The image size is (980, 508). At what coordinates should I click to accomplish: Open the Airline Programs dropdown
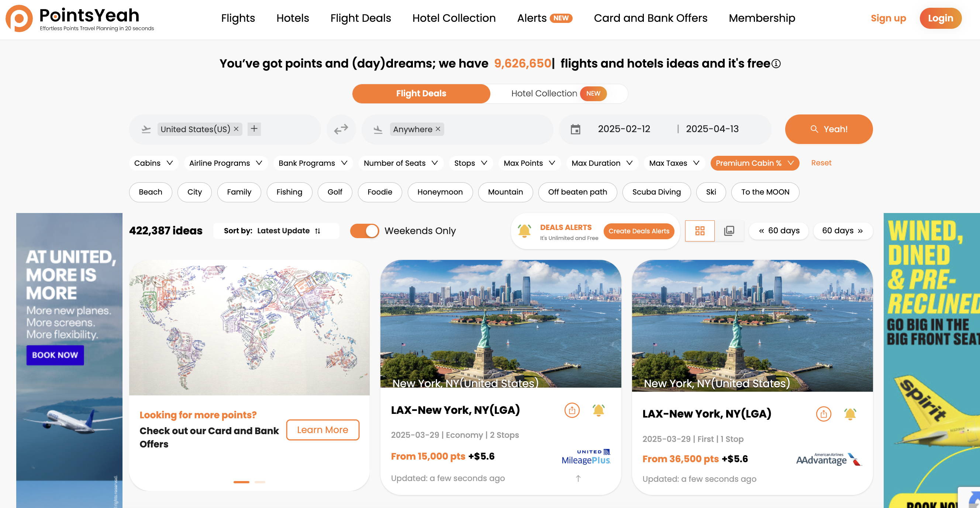[x=225, y=163]
